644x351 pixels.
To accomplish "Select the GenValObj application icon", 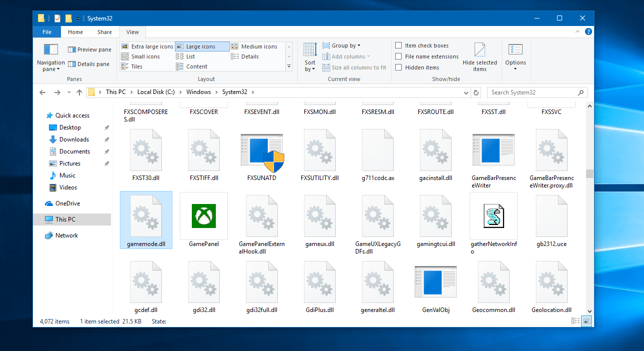I will click(x=436, y=281).
